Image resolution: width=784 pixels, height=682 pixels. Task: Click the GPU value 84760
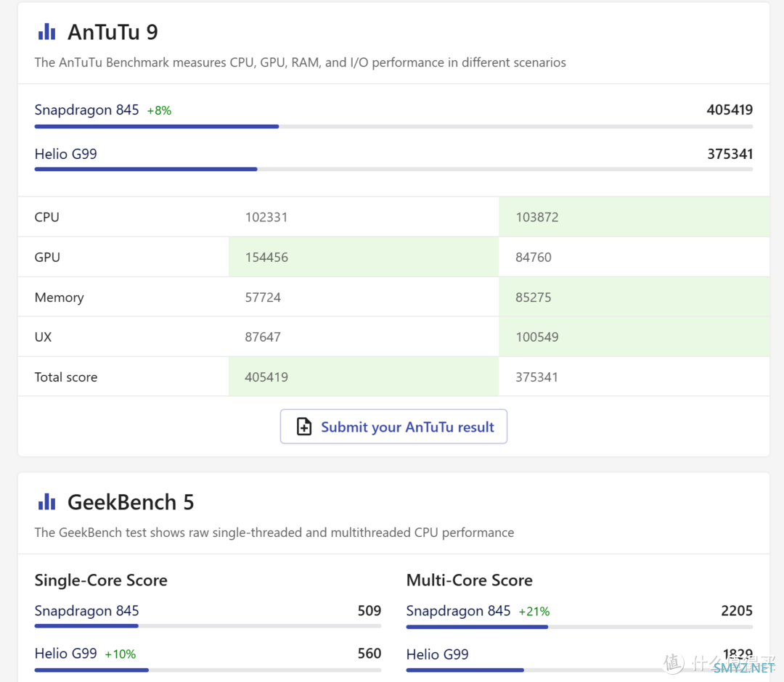(x=534, y=258)
